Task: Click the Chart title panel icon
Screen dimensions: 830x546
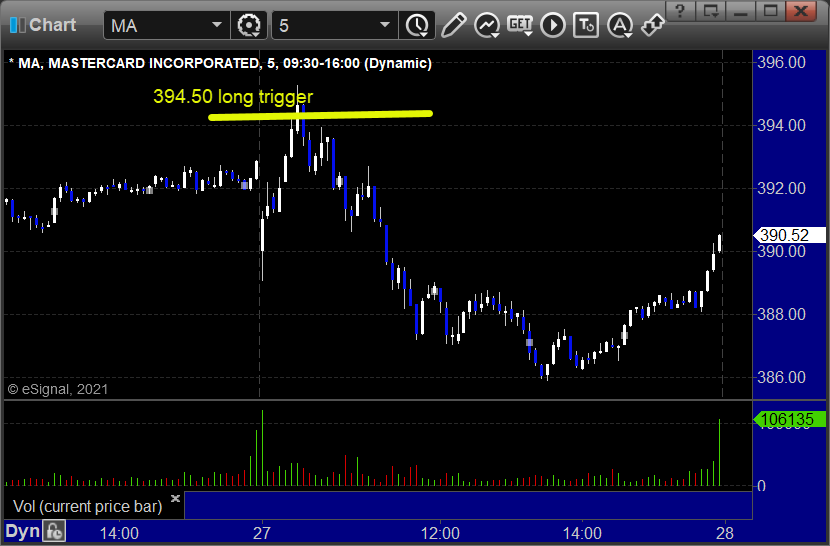Action: (17, 25)
